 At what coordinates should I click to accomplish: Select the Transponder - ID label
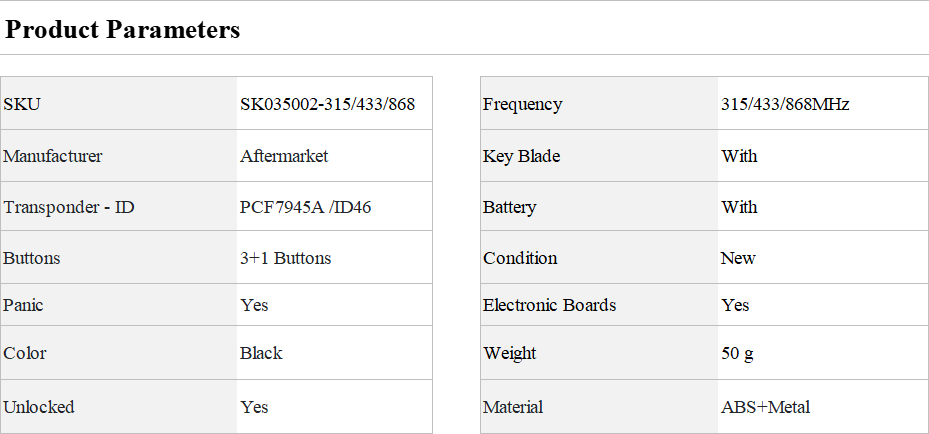pyautogui.click(x=69, y=207)
